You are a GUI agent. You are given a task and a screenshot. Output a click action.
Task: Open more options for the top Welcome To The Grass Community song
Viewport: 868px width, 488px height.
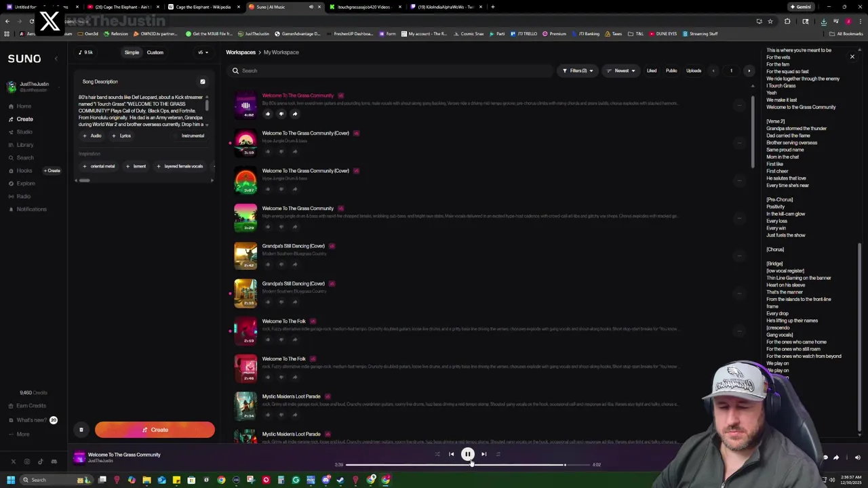click(x=739, y=104)
